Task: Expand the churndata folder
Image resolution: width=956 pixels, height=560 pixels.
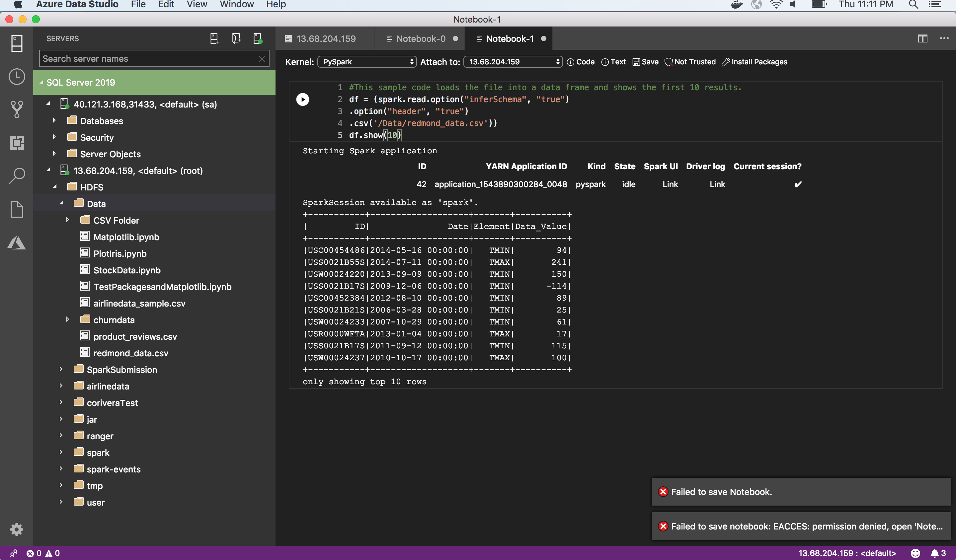Action: coord(68,319)
